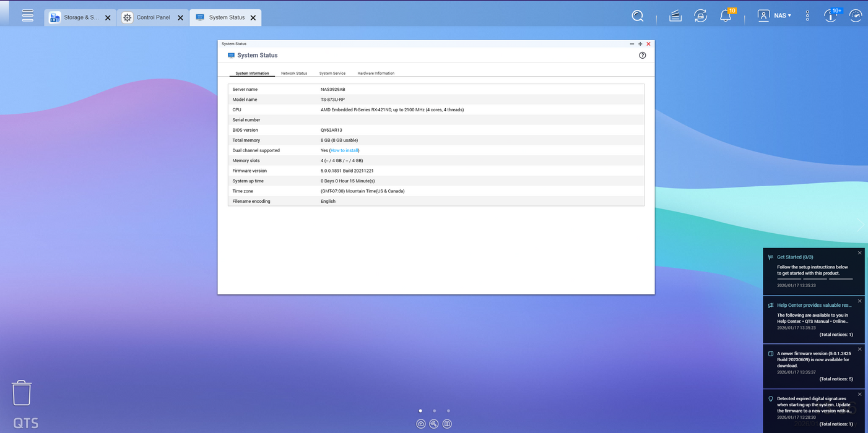This screenshot has height=433, width=868.
Task: Open the Get Started (0/3) notification
Action: pyautogui.click(x=814, y=271)
